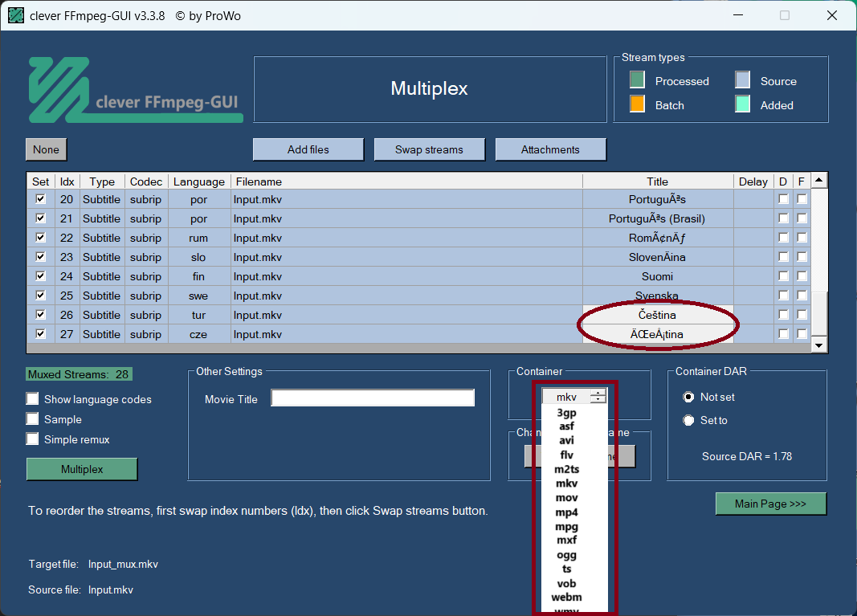This screenshot has width=857, height=616.
Task: Click the stream list scroll up arrow
Action: click(818, 180)
